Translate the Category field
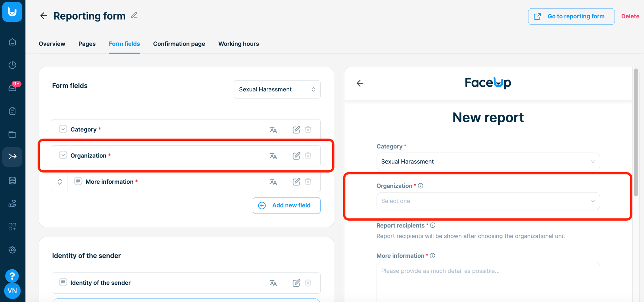The height and width of the screenshot is (302, 644). click(273, 130)
